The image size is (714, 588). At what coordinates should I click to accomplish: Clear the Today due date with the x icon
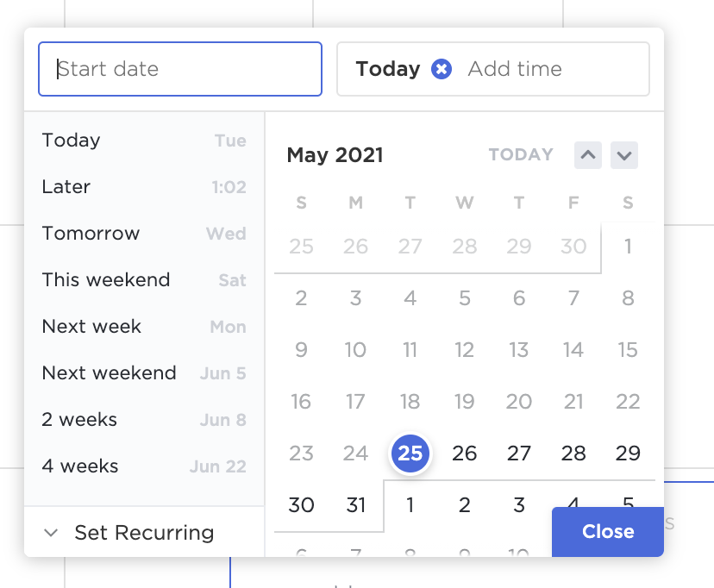442,69
